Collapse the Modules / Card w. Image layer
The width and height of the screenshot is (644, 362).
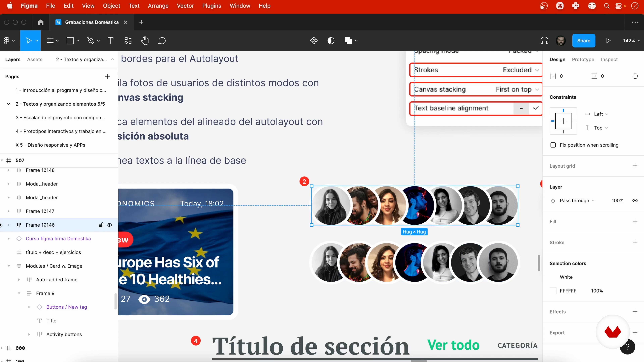9,266
